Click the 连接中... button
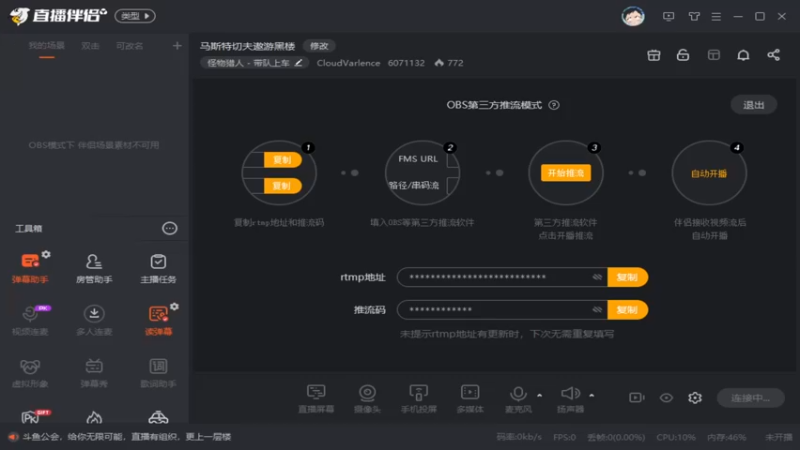The height and width of the screenshot is (450, 800). point(751,397)
